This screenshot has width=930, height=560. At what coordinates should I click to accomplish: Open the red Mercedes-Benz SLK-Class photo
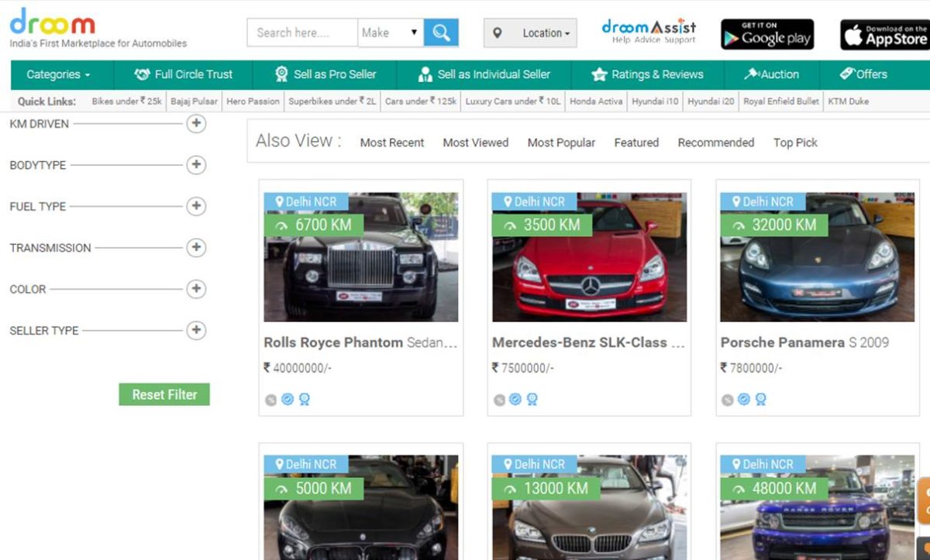click(x=589, y=257)
